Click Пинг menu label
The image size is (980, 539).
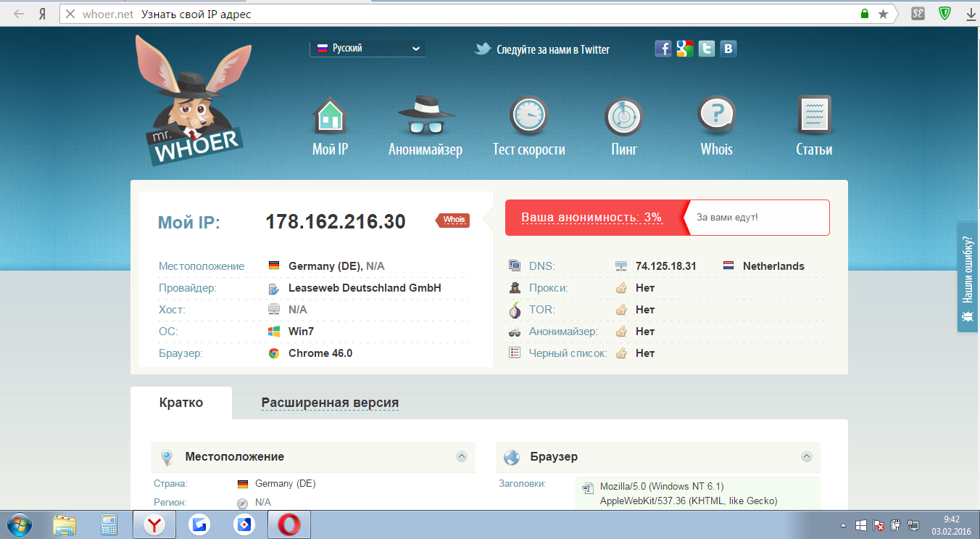coord(624,149)
